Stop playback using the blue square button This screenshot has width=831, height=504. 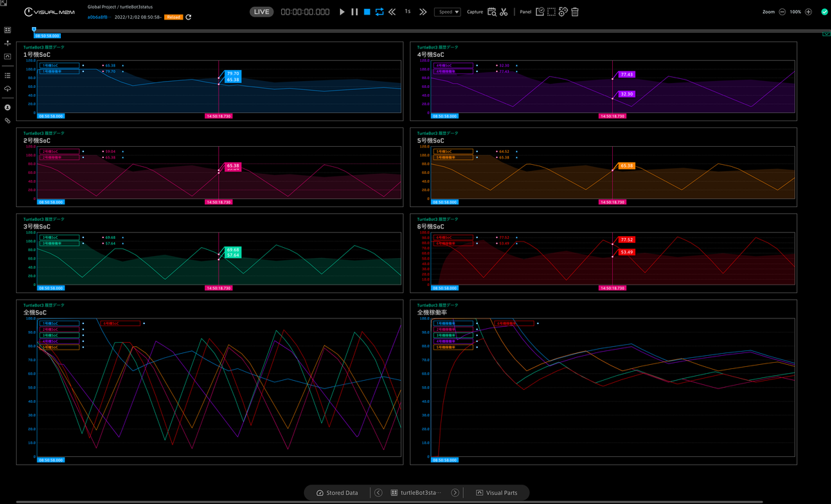[367, 12]
